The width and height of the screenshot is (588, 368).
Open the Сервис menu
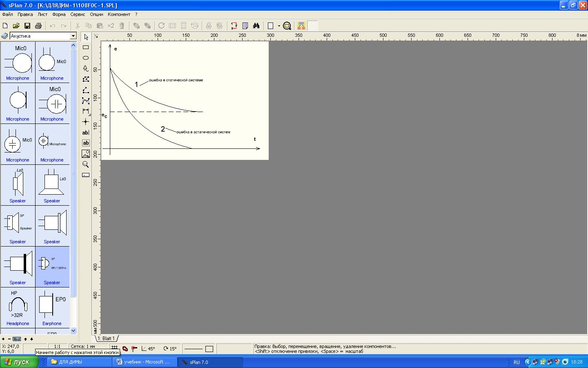[78, 14]
